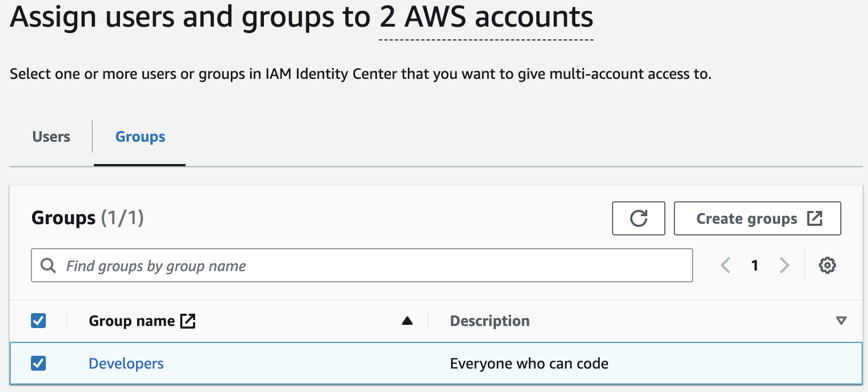Select the Groups tab
Image resolution: width=868 pixels, height=392 pixels.
[140, 137]
